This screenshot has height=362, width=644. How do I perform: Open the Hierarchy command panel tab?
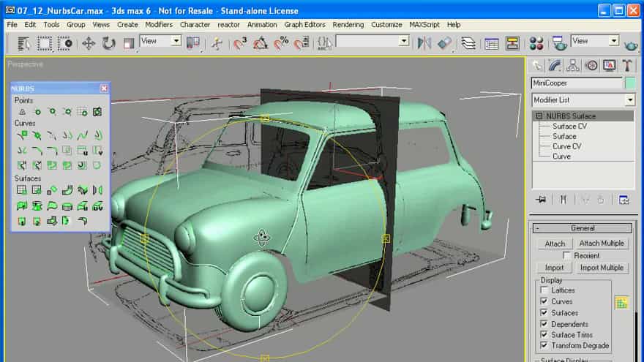(x=573, y=66)
